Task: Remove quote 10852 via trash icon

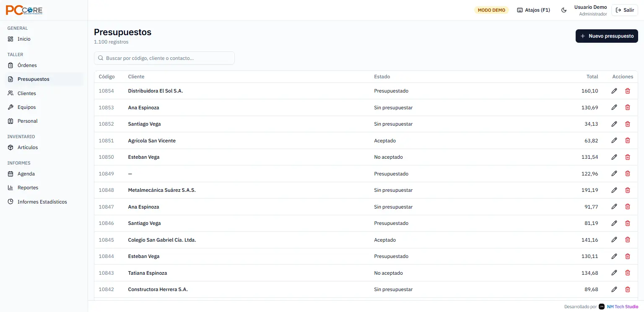Action: tap(628, 124)
